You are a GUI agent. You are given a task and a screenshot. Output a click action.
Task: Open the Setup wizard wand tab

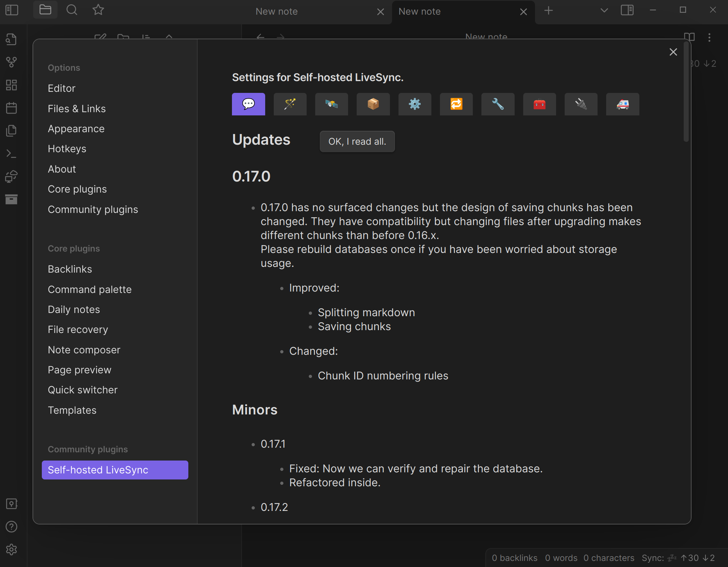pyautogui.click(x=290, y=104)
